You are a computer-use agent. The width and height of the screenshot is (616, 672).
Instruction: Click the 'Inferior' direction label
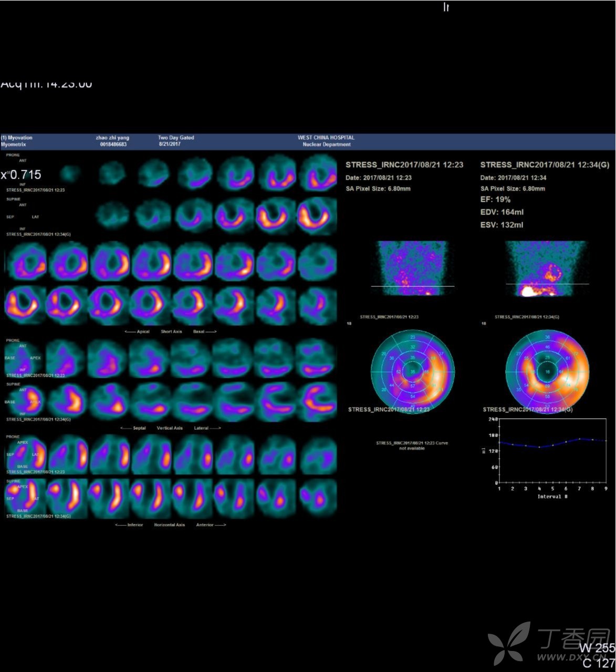click(x=135, y=525)
